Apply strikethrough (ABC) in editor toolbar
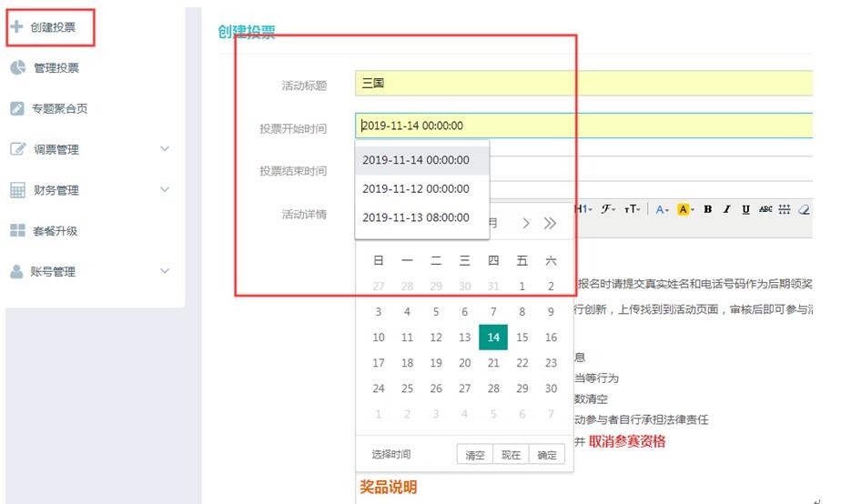861x504 pixels. (765, 209)
